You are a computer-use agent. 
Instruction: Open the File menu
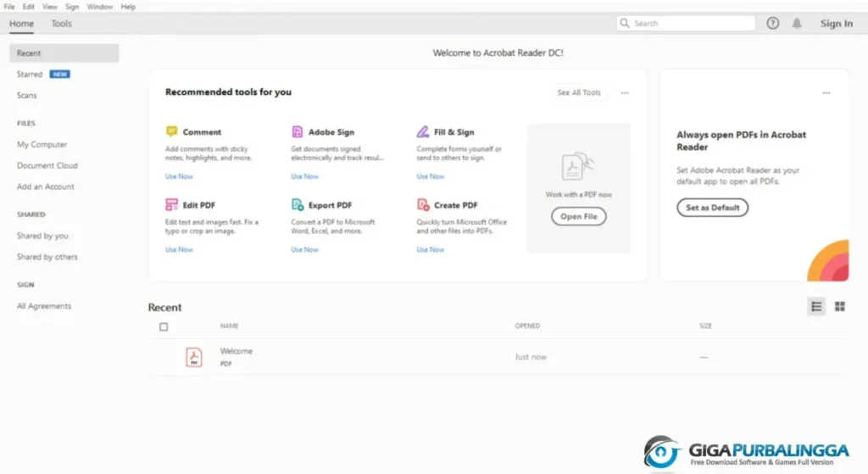tap(9, 7)
